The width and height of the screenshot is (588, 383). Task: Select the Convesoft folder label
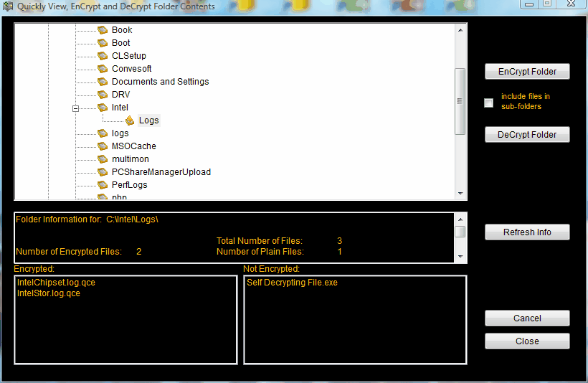coord(132,69)
